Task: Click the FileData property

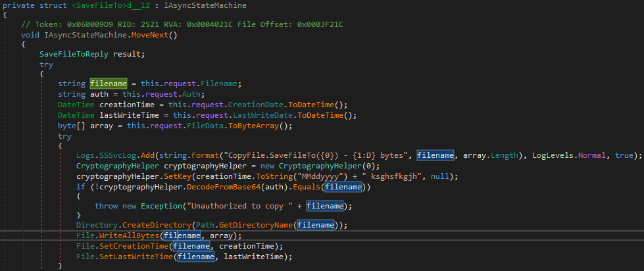Action: pos(205,126)
